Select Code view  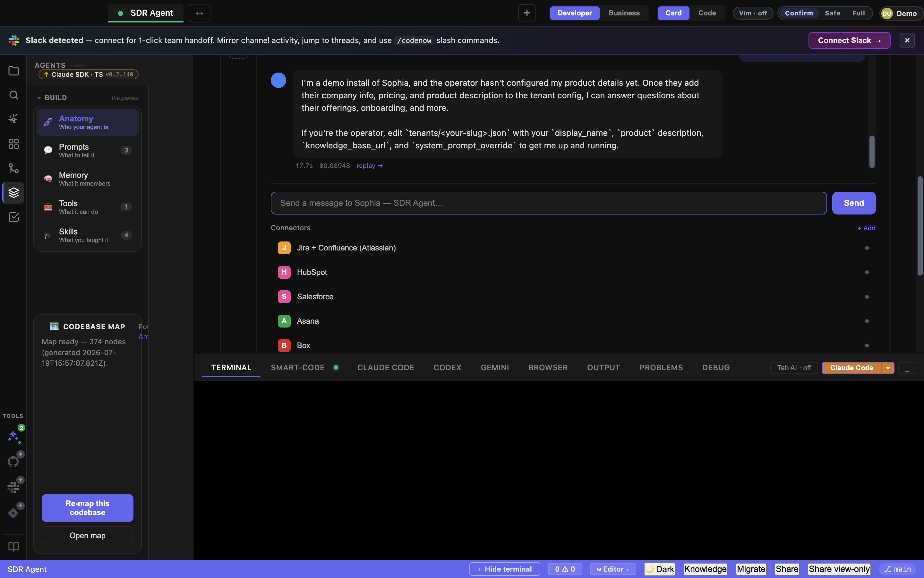point(707,13)
